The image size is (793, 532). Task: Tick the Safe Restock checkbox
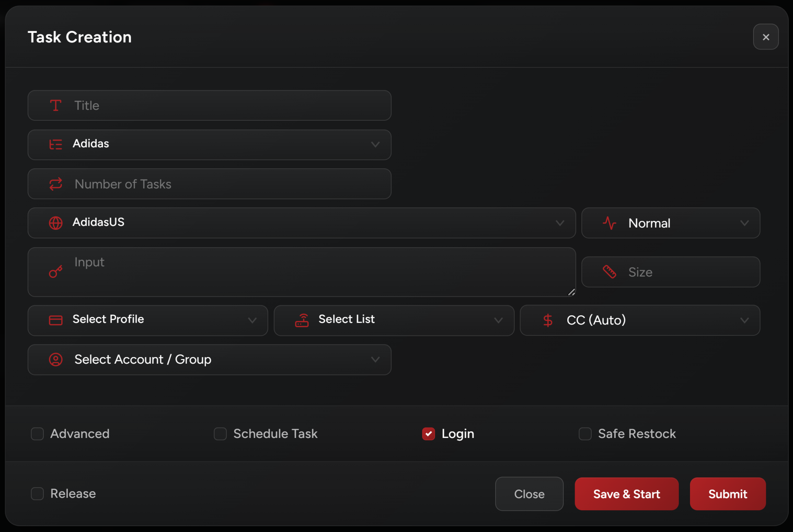[585, 434]
